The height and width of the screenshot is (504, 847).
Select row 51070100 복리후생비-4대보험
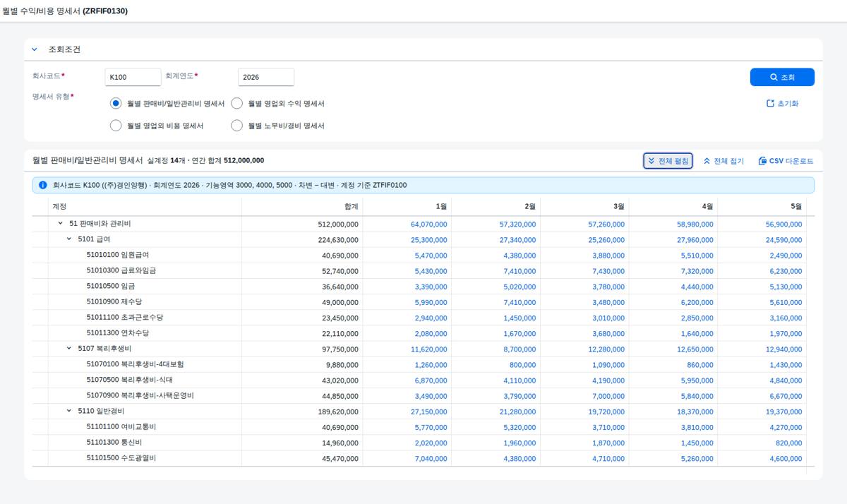coord(40,364)
